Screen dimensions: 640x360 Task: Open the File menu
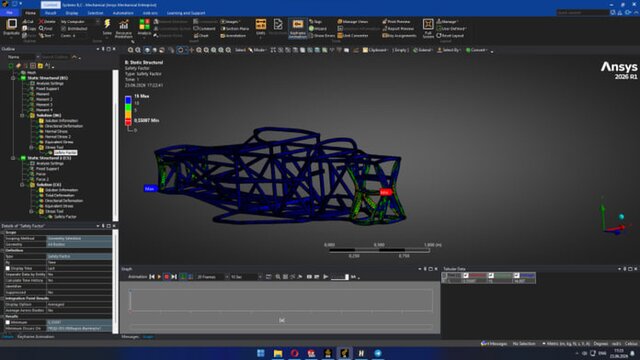tap(9, 13)
